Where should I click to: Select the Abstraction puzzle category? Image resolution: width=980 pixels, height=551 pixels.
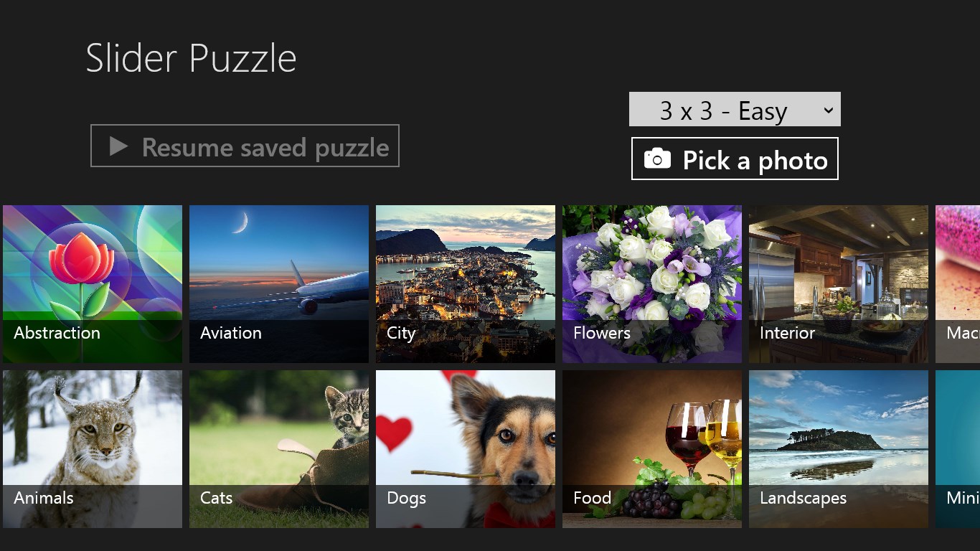click(92, 283)
